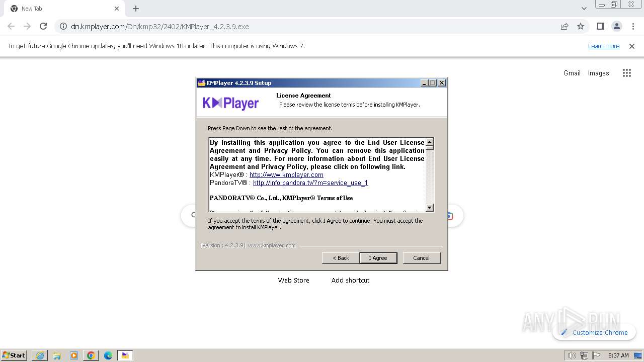Image resolution: width=644 pixels, height=362 pixels.
Task: Click the 8:37 AM clock
Action: tap(618, 355)
